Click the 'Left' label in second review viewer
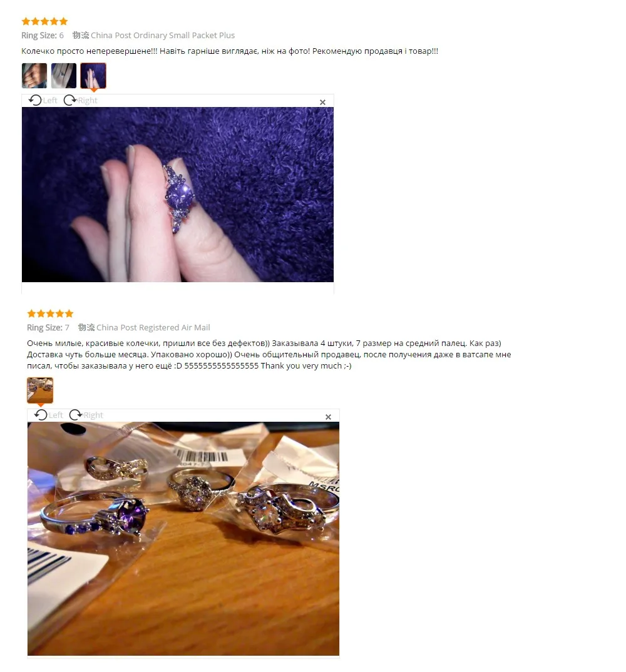Image resolution: width=626 pixels, height=672 pixels. click(x=55, y=415)
